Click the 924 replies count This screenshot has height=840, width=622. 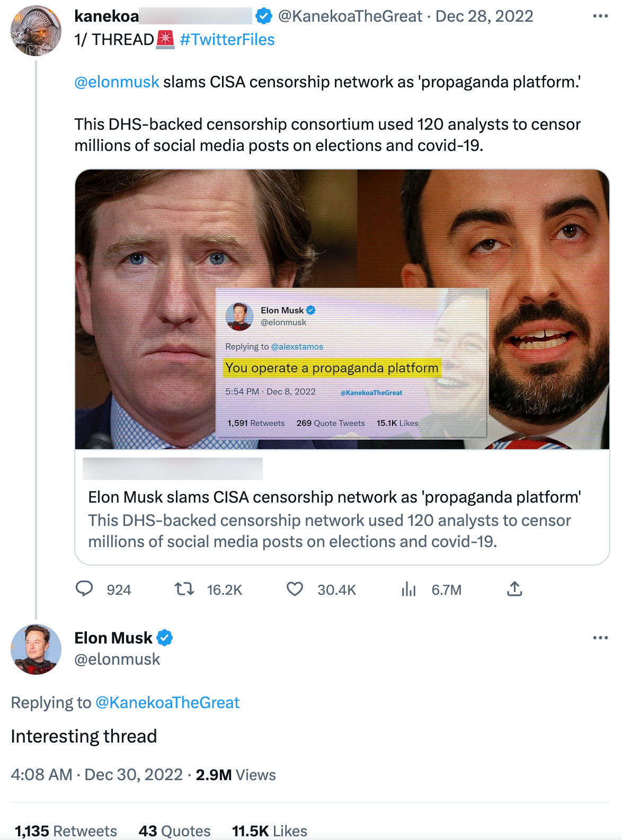pyautogui.click(x=119, y=589)
